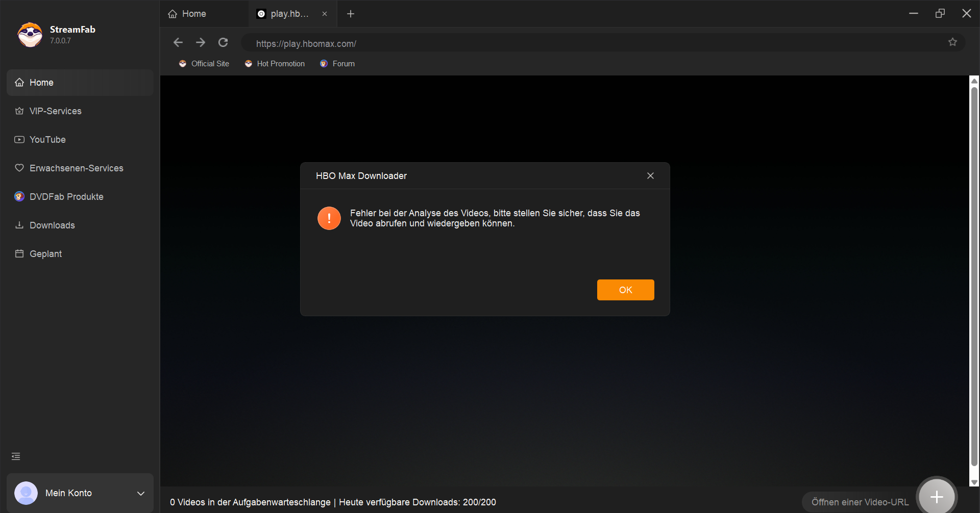Open the Forum bookmark
Screen dimensions: 980x513
tap(337, 64)
